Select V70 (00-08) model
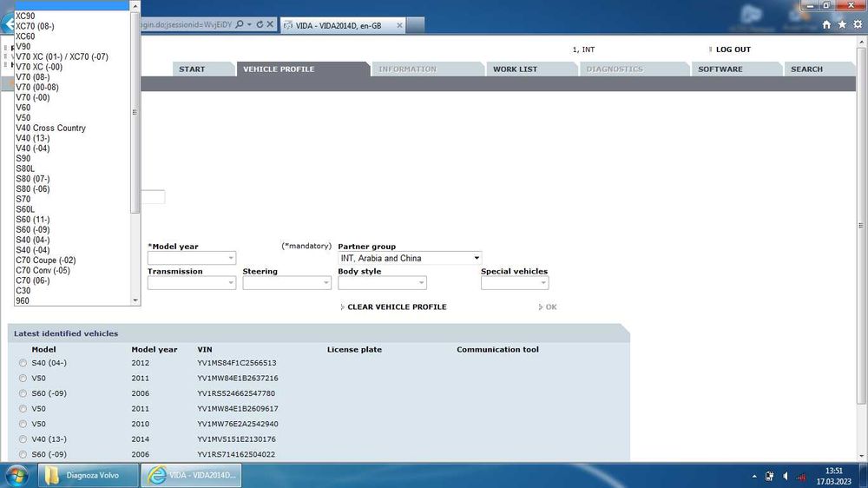This screenshot has width=868, height=488. tap(72, 88)
